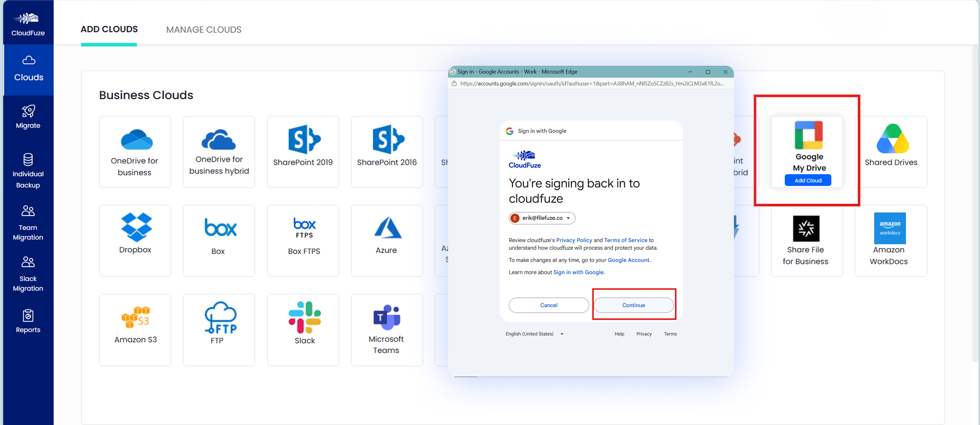Open Slack Migration in sidebar
980x425 pixels.
tap(28, 274)
